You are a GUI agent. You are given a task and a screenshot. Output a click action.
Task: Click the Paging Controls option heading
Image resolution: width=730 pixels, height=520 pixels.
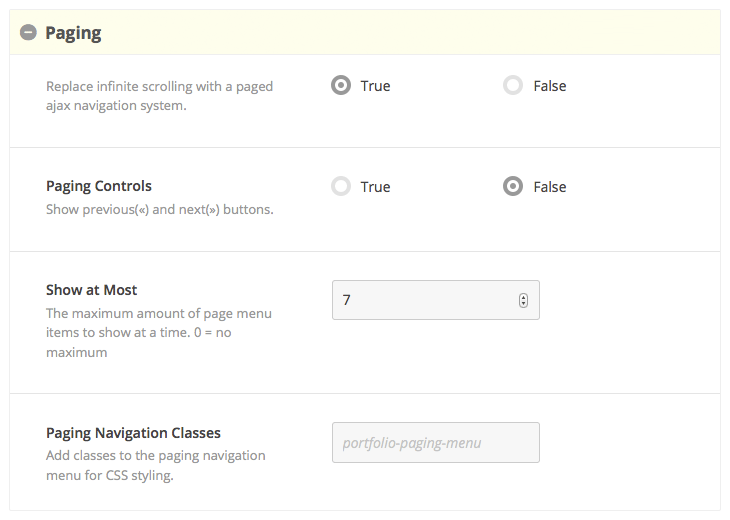(99, 186)
